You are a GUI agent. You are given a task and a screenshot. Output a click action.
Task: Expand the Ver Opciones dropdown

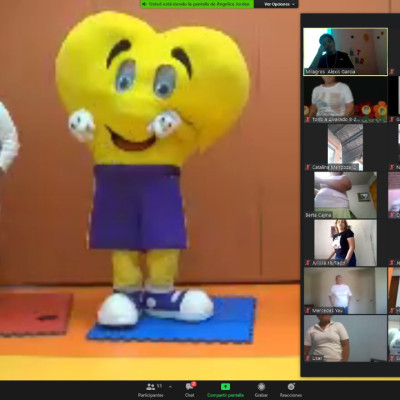pos(279,4)
